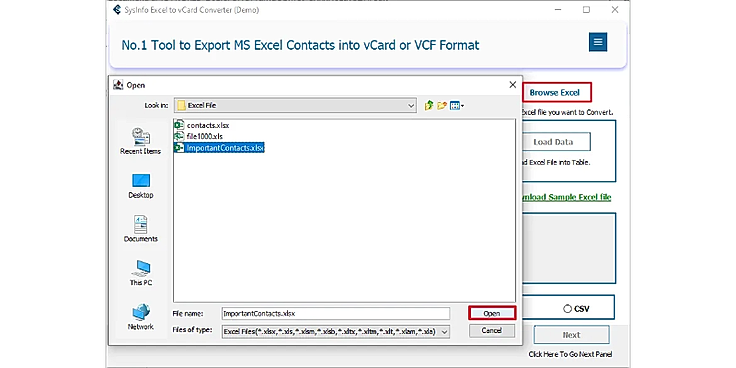The width and height of the screenshot is (736, 368).
Task: Change the file list view mode
Action: [457, 106]
